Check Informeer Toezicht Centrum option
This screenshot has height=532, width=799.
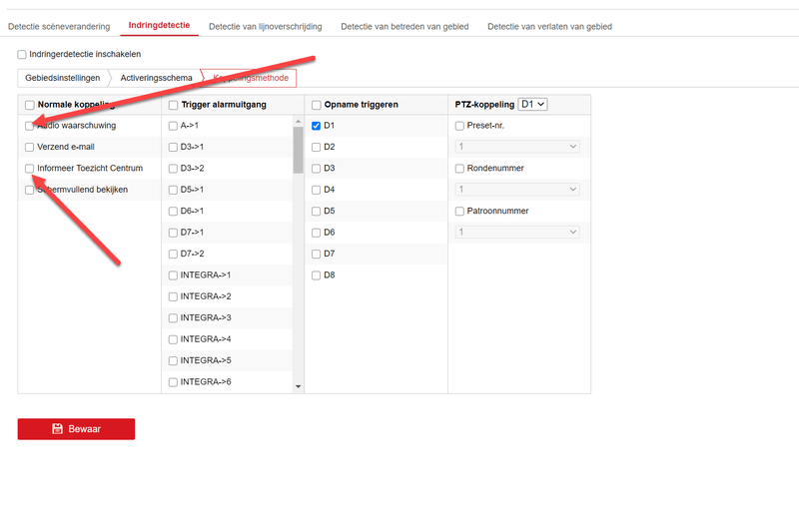coord(30,168)
